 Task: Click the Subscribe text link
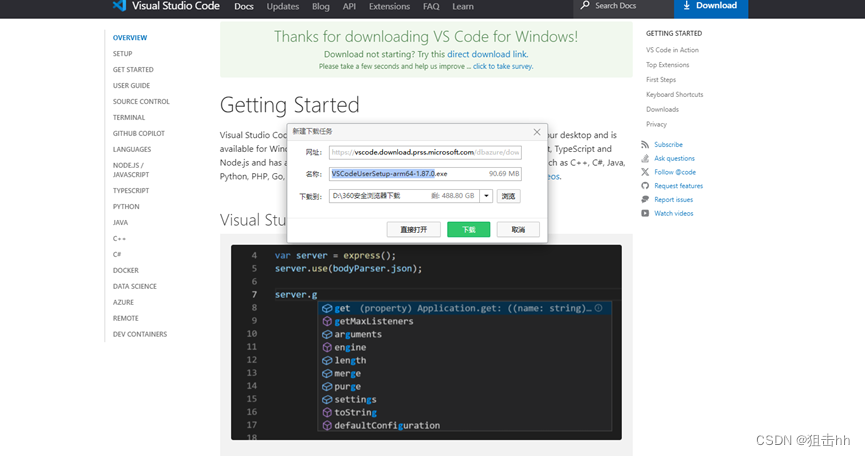(x=668, y=144)
